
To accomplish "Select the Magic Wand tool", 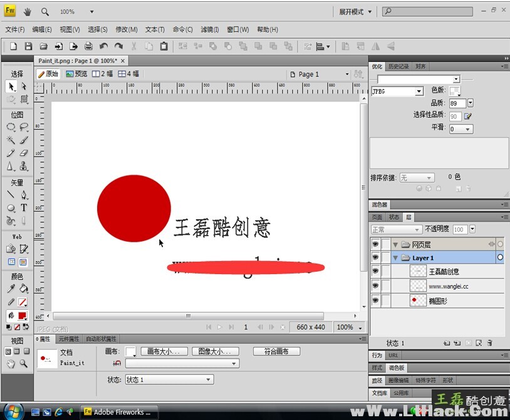I will [11, 140].
